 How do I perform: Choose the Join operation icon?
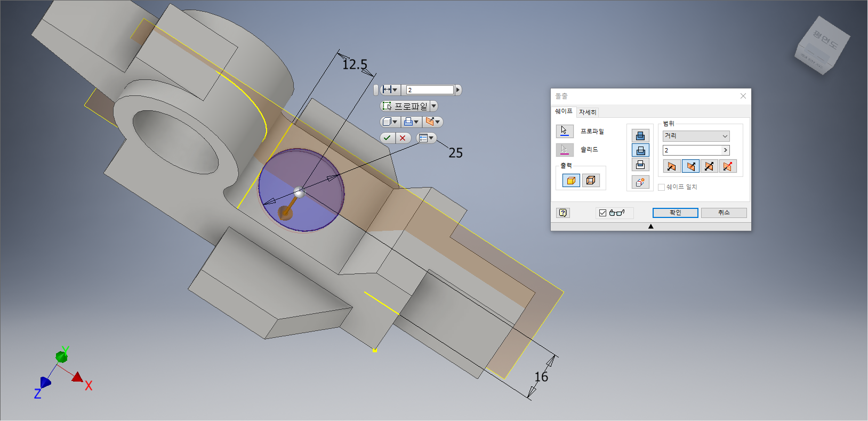click(x=640, y=136)
